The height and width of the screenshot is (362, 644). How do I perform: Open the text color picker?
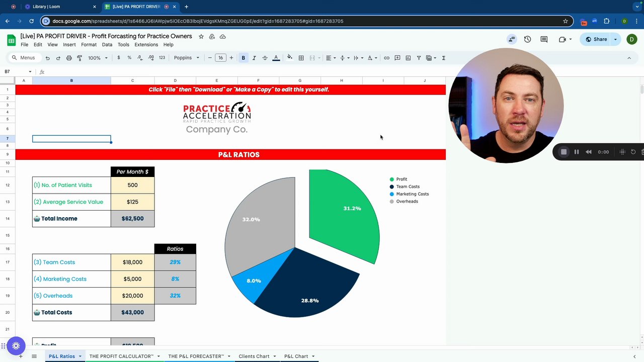(x=276, y=58)
